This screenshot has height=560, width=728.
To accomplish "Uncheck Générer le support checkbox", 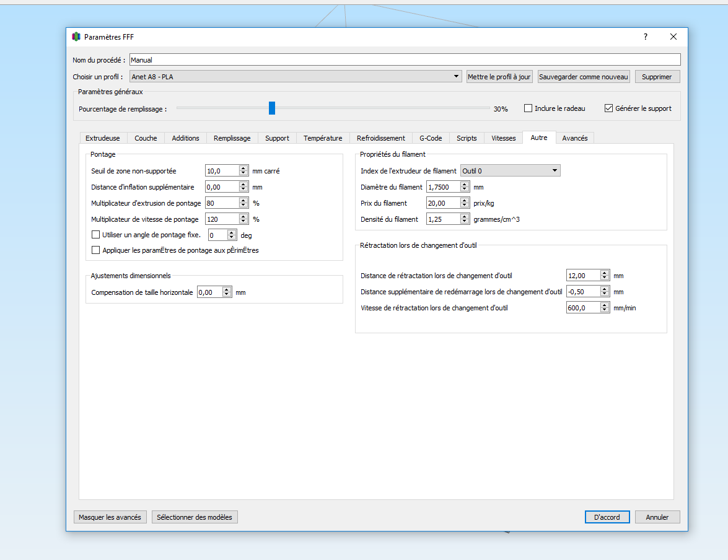I will 608,108.
